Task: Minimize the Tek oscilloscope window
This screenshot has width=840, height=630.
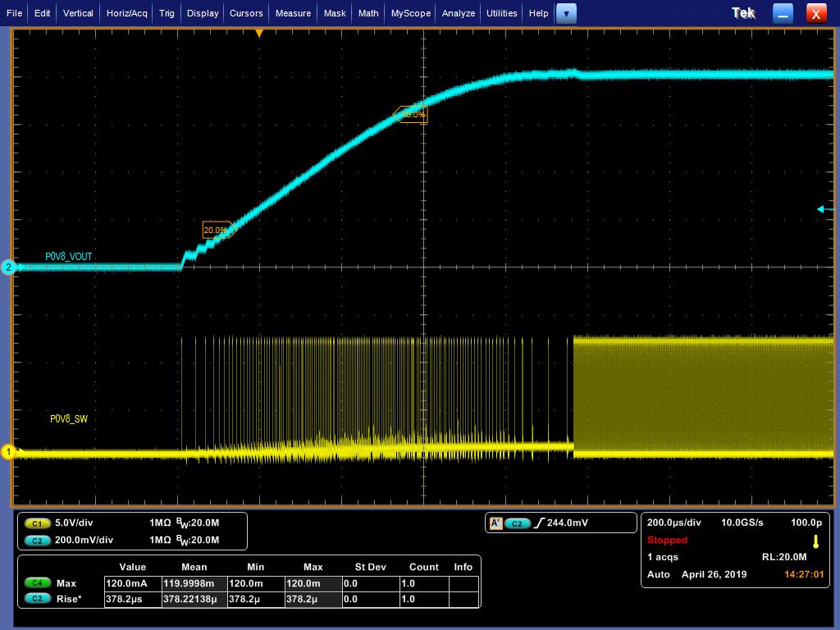Action: click(x=783, y=13)
